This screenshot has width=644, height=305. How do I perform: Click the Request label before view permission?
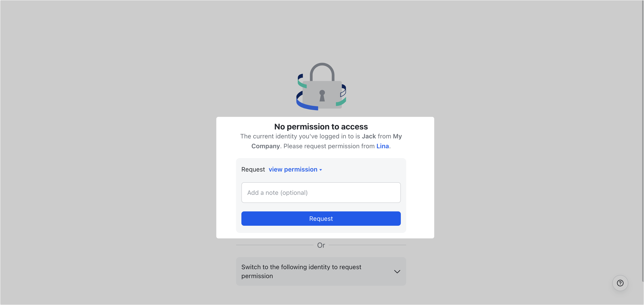pos(253,169)
